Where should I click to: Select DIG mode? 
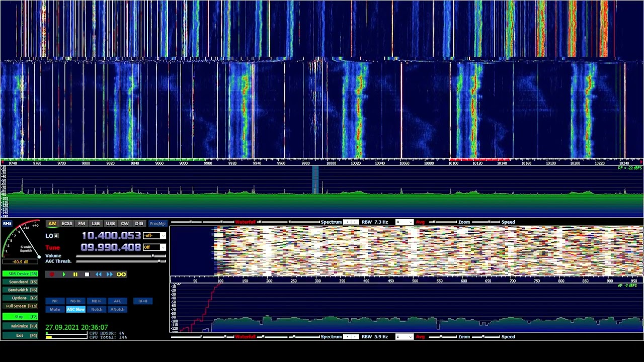click(x=139, y=224)
